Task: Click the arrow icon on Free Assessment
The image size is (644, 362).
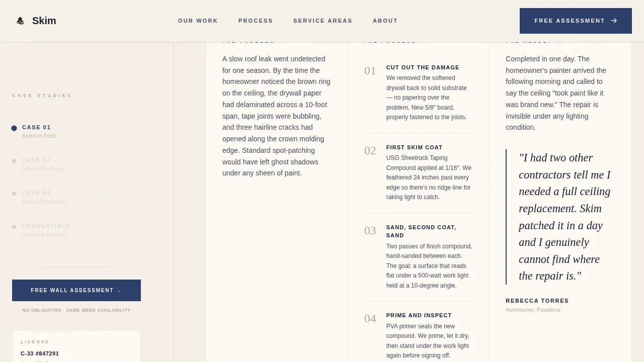Action: tap(614, 21)
